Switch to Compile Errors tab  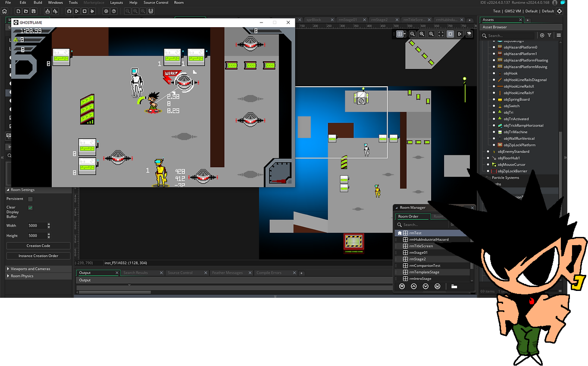[269, 273]
